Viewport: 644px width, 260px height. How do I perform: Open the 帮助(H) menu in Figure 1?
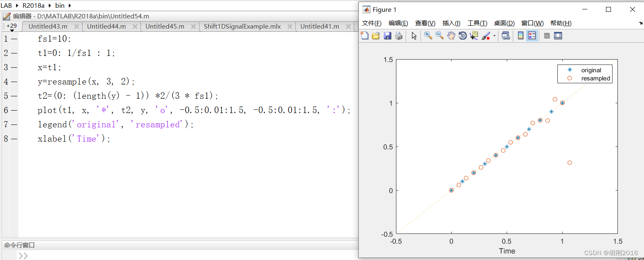(x=561, y=23)
